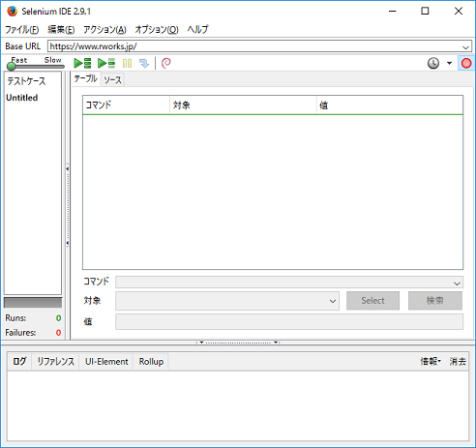Maximize the Selenium IDE window

click(x=425, y=11)
